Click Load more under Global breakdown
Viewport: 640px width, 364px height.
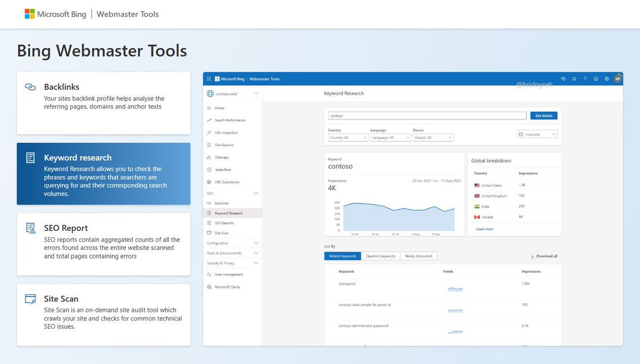[485, 229]
